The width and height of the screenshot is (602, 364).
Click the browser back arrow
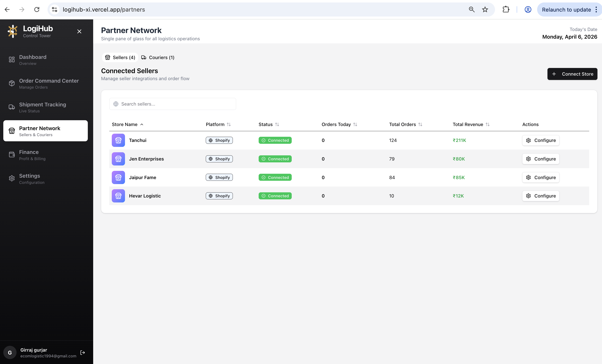(7, 10)
